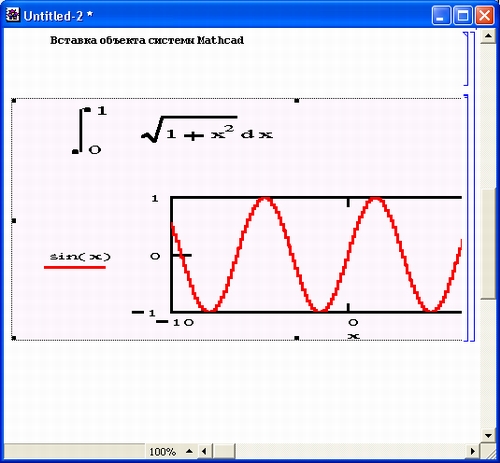The image size is (500, 463).
Task: Click the horizontal scrollbar thumb
Action: [x=224, y=451]
